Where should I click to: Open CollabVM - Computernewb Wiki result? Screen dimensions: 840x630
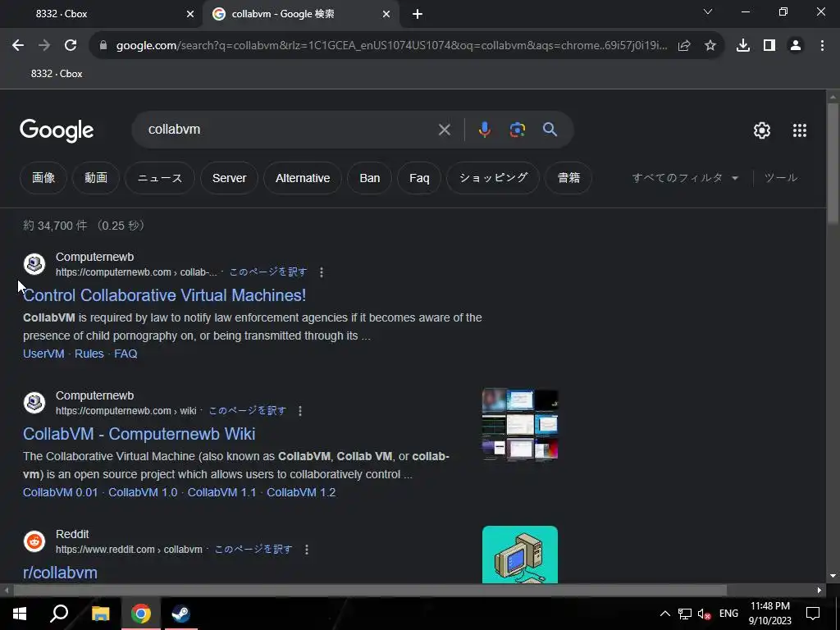(x=139, y=434)
